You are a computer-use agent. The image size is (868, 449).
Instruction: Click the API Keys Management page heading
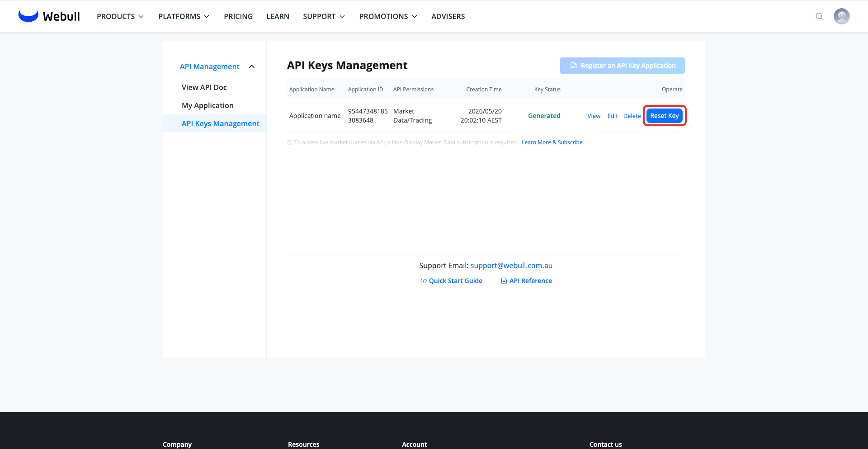(347, 66)
